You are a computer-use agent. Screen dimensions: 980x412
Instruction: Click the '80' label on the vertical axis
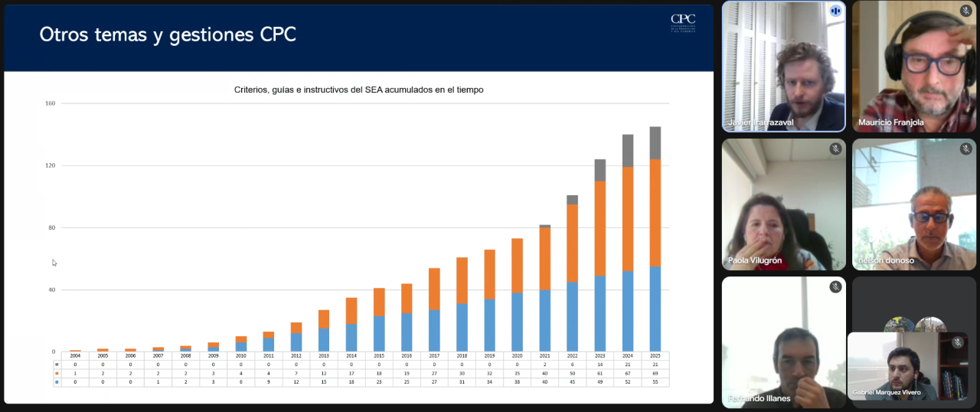click(x=51, y=227)
